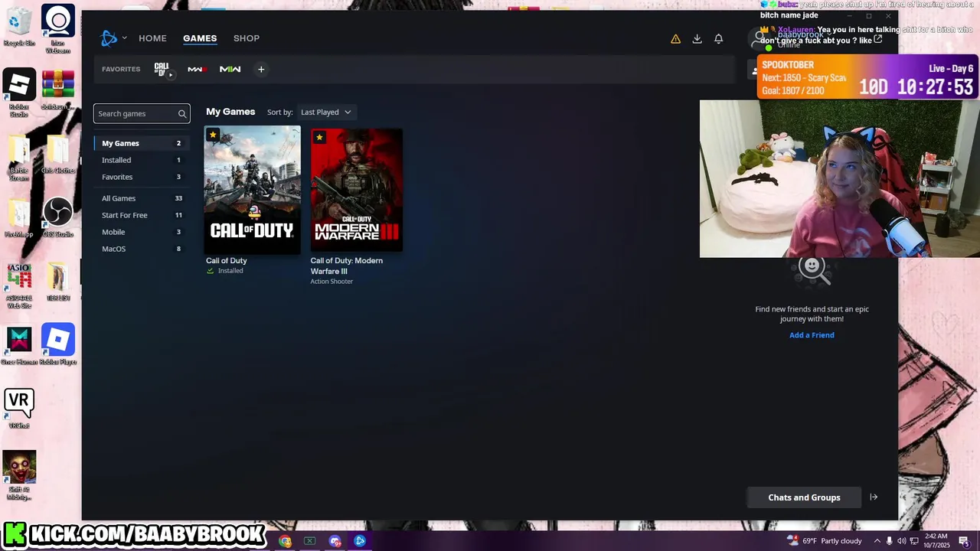Open the TIER LIST folder
Image resolution: width=980 pixels, height=551 pixels.
[57, 281]
